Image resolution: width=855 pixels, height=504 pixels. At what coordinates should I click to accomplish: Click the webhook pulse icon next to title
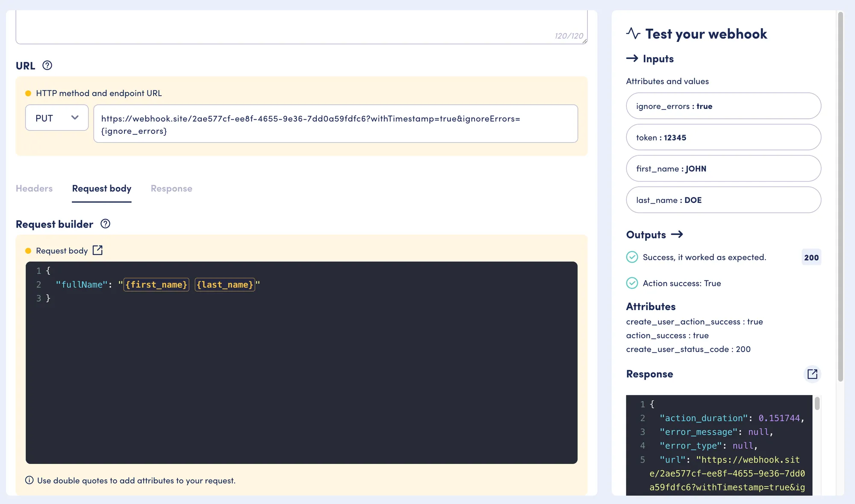click(633, 33)
